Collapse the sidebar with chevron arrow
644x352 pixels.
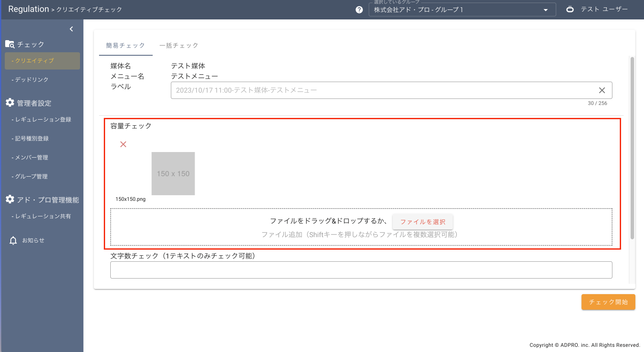click(x=71, y=29)
